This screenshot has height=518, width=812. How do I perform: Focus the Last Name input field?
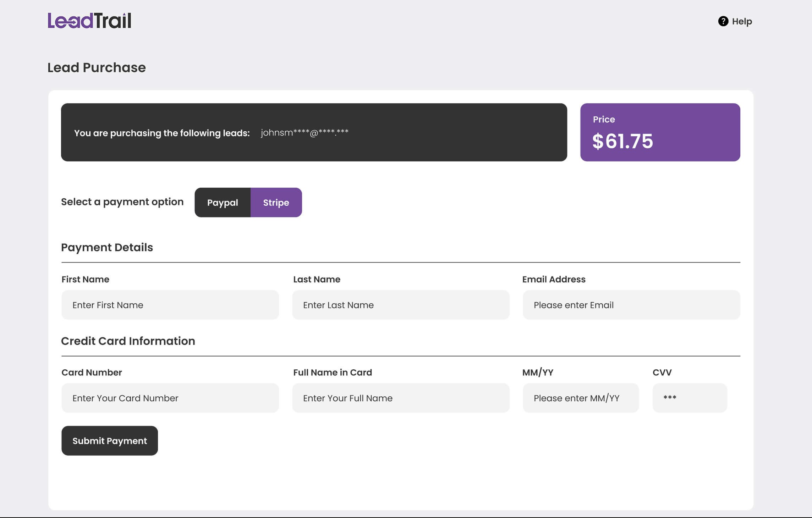(401, 305)
